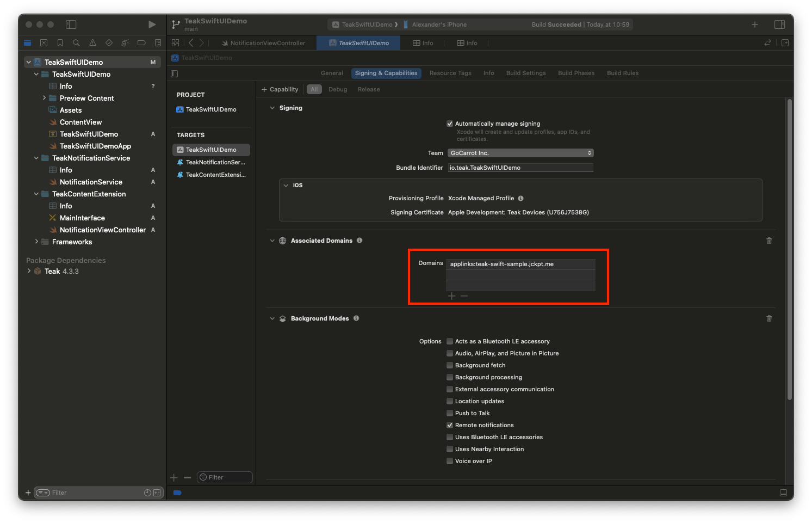Image resolution: width=812 pixels, height=523 pixels.
Task: Go back in editor history
Action: coord(191,43)
